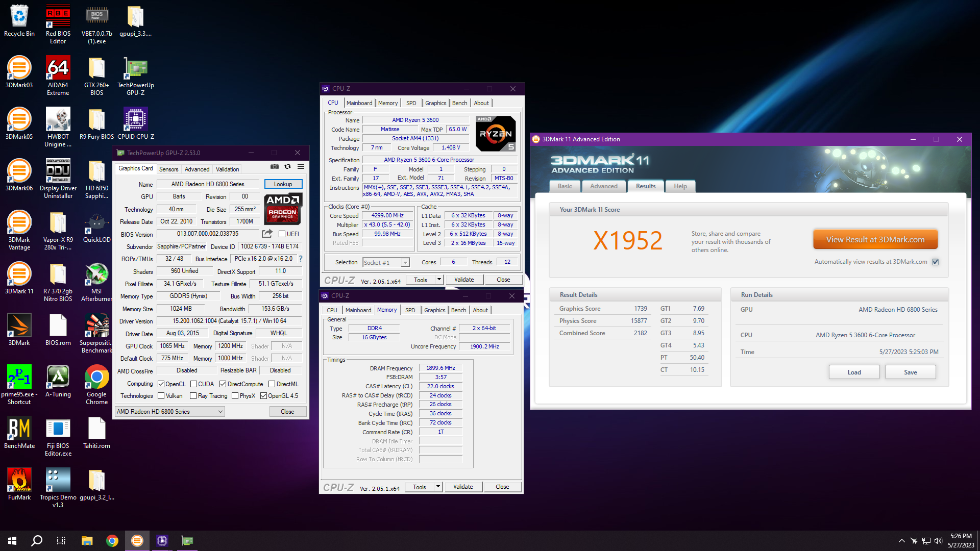
Task: Click Save button in 3DMark Run Details
Action: (x=910, y=372)
